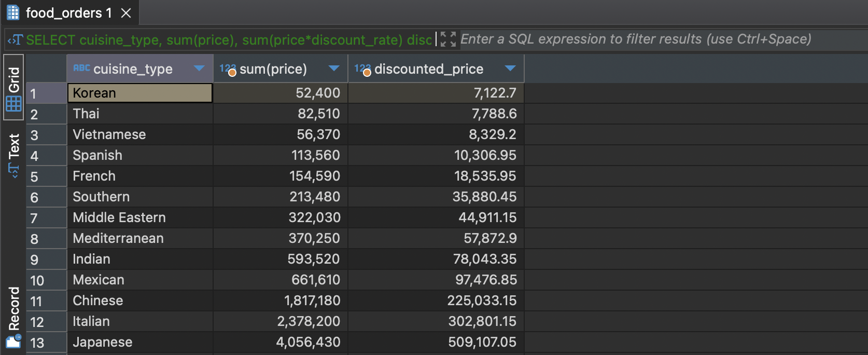This screenshot has height=355, width=868.
Task: Select the Middle Eastern cuisine cell
Action: [x=140, y=217]
